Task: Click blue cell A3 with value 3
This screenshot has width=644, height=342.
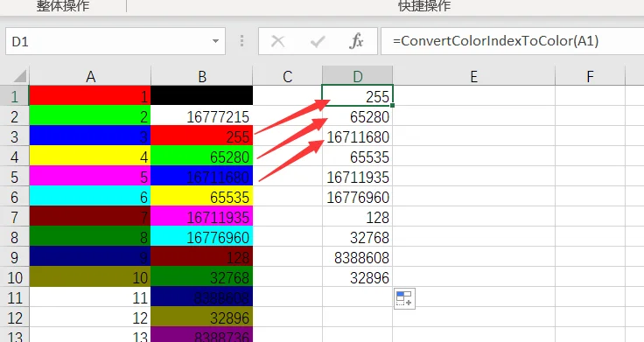Action: point(90,136)
